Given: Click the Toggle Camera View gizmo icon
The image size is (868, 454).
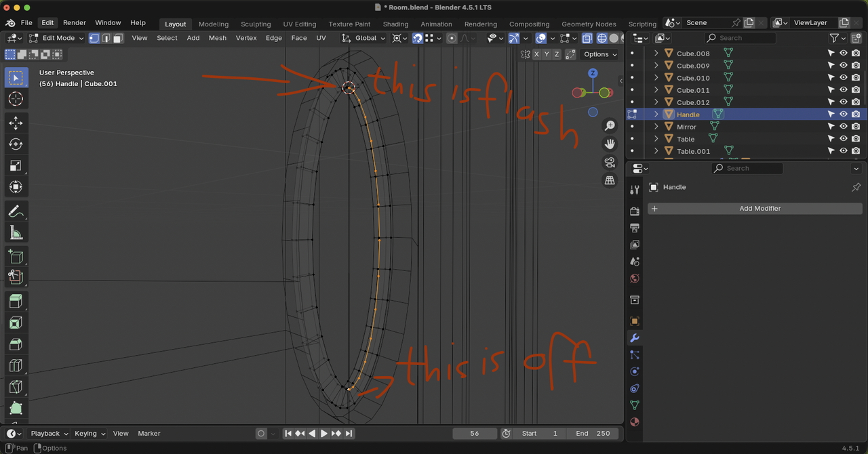Looking at the screenshot, I should coord(610,162).
